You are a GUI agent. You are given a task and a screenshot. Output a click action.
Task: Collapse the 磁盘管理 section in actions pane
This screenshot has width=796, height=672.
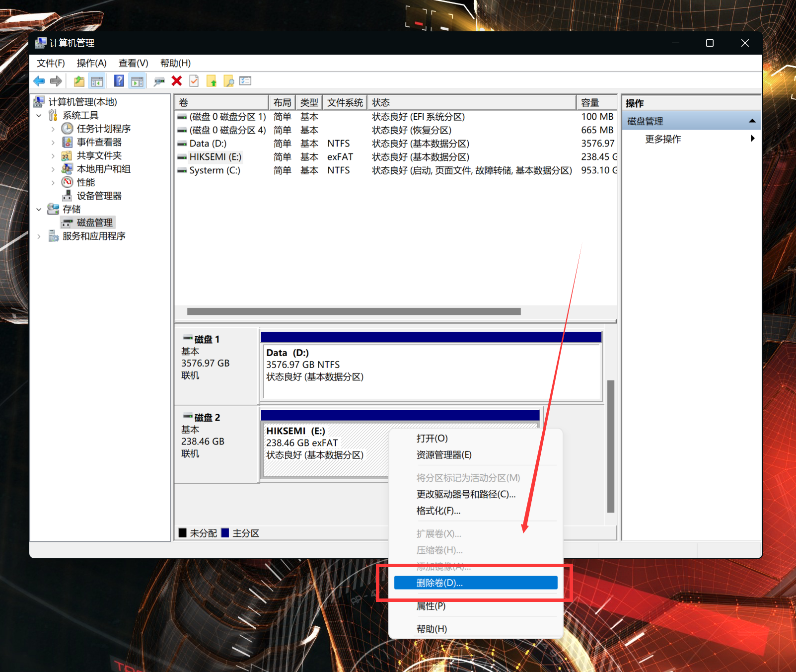pyautogui.click(x=752, y=121)
